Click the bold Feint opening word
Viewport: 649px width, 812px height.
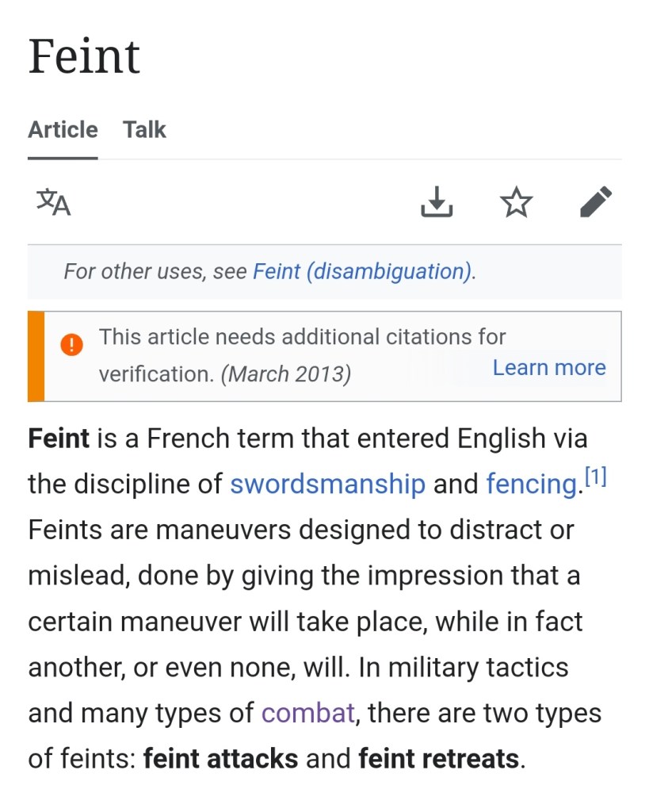click(59, 439)
